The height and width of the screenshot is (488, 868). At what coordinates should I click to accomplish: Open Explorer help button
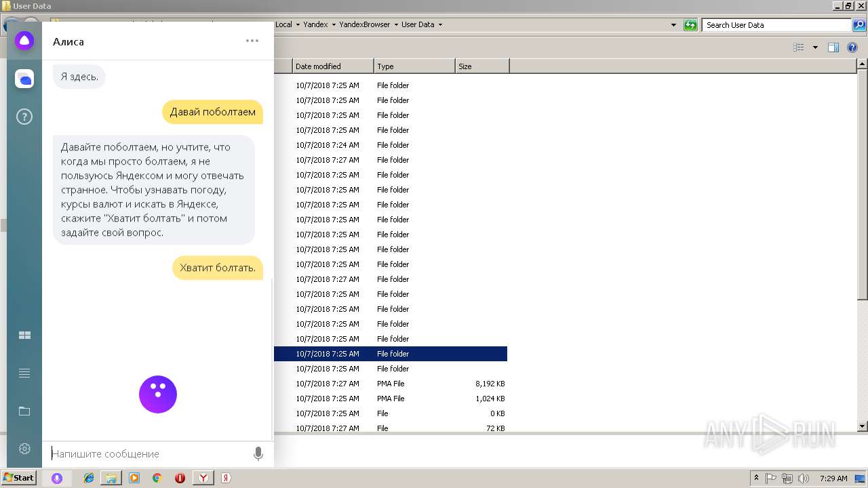point(852,47)
